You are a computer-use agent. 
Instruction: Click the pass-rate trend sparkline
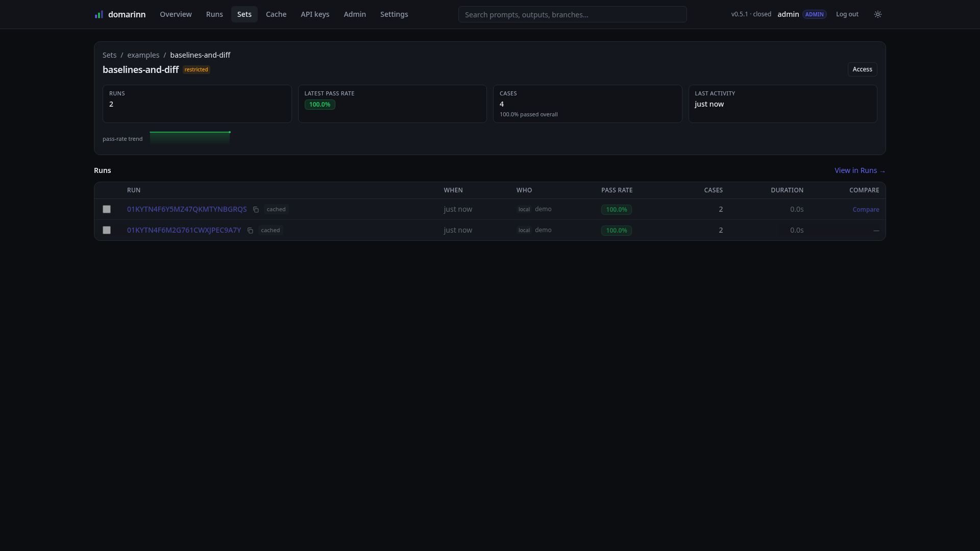click(190, 138)
